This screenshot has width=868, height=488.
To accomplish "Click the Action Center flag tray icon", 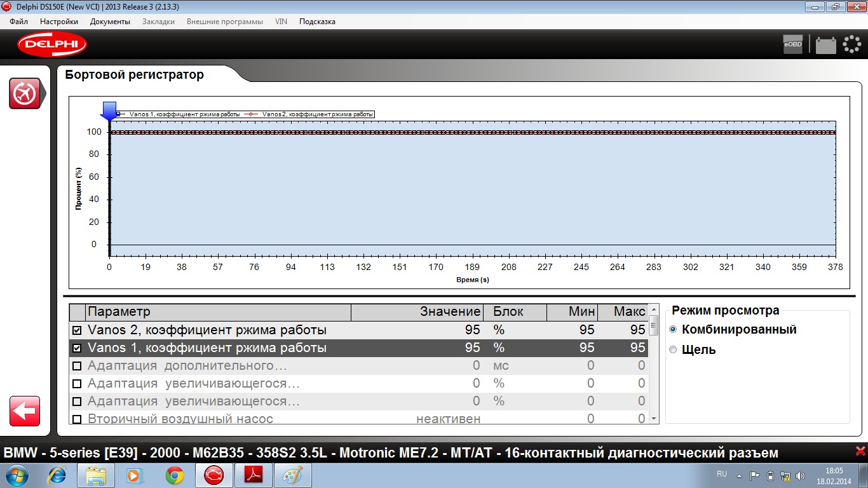I will pyautogui.click(x=755, y=475).
